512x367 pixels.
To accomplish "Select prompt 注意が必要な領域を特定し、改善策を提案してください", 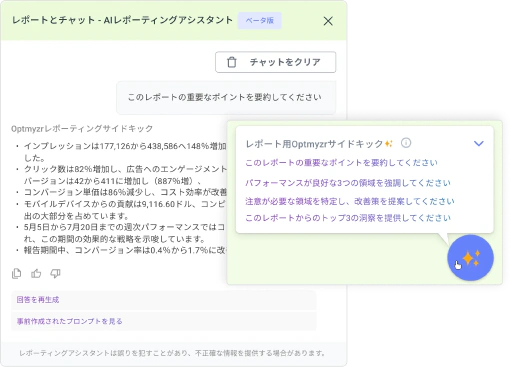I will (350, 201).
